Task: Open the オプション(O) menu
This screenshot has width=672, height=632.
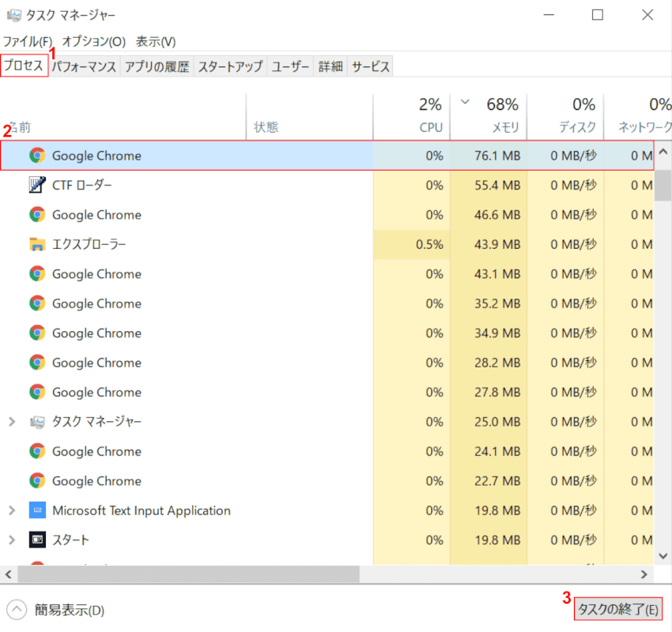Action: pos(94,42)
